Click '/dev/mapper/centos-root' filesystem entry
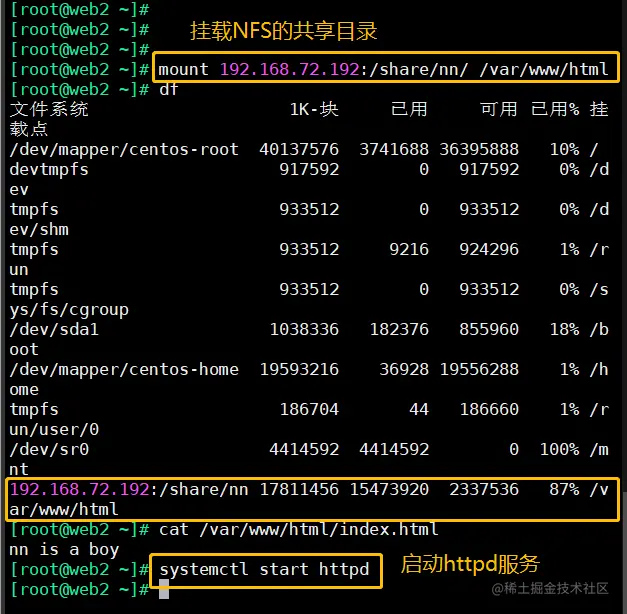The width and height of the screenshot is (627, 614). click(x=124, y=150)
